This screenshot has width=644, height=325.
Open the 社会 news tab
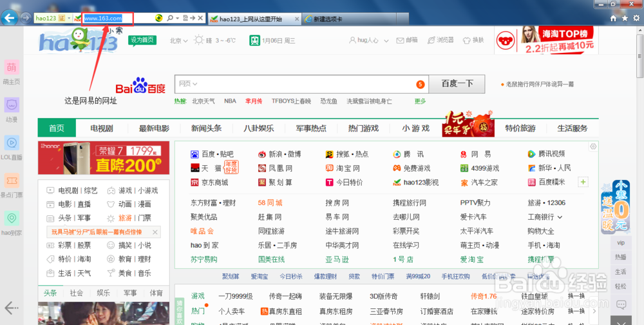click(x=77, y=293)
